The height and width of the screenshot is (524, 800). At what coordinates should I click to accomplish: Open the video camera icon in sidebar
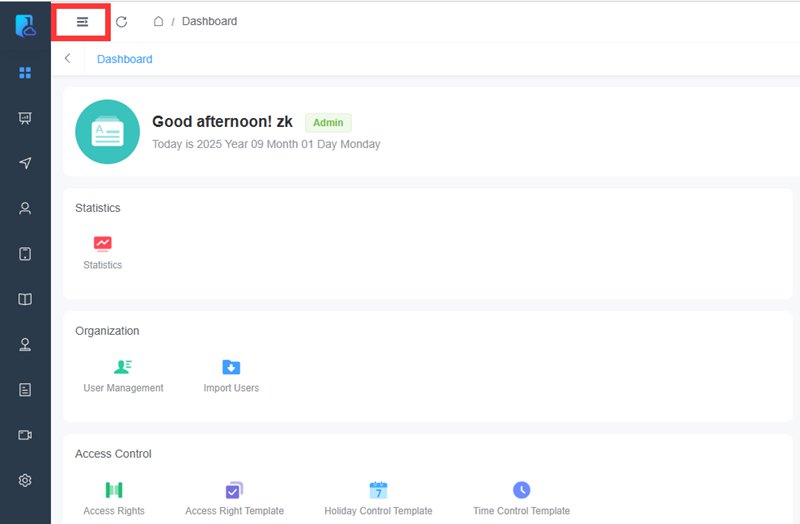(25, 435)
